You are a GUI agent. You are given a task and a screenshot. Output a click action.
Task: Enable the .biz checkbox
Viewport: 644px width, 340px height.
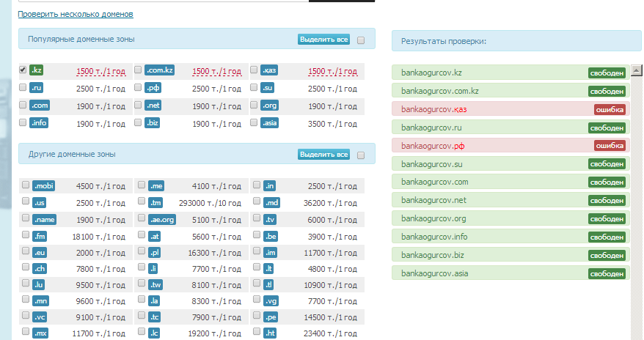[x=138, y=122]
